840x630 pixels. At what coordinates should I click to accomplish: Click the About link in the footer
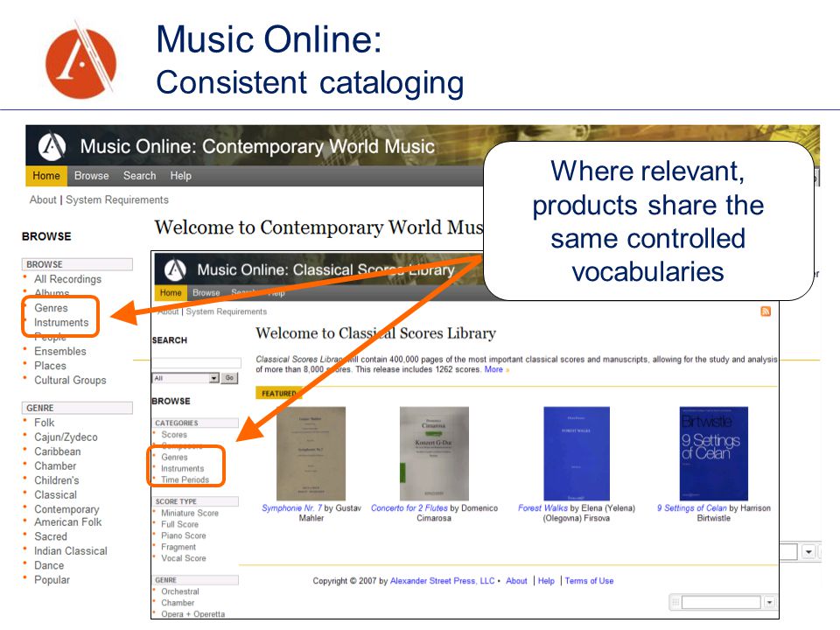pyautogui.click(x=516, y=581)
